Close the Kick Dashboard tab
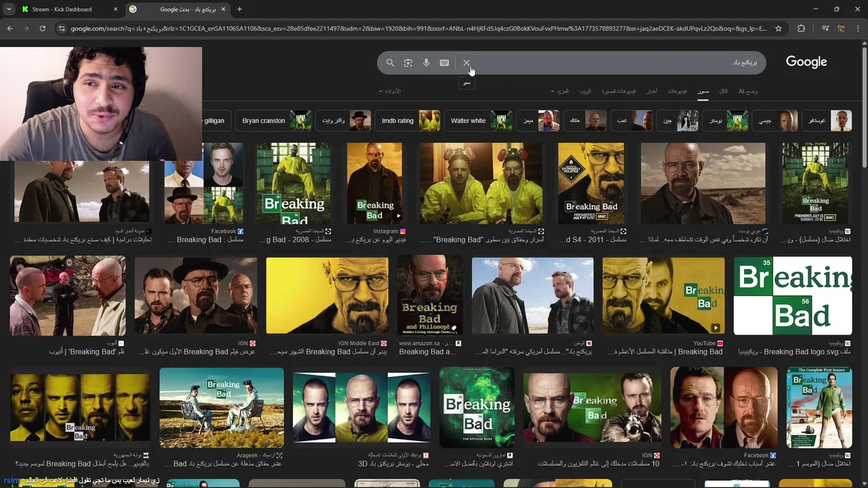The width and height of the screenshot is (868, 488). (115, 9)
